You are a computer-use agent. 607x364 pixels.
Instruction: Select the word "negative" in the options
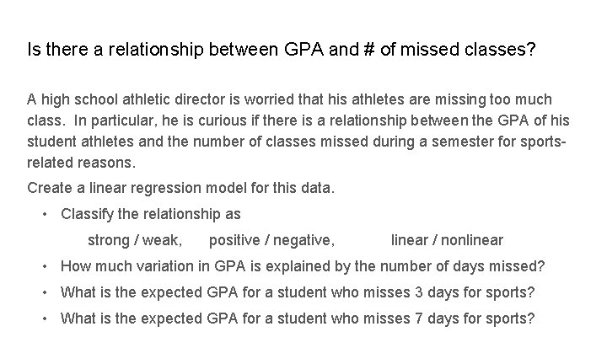[303, 240]
